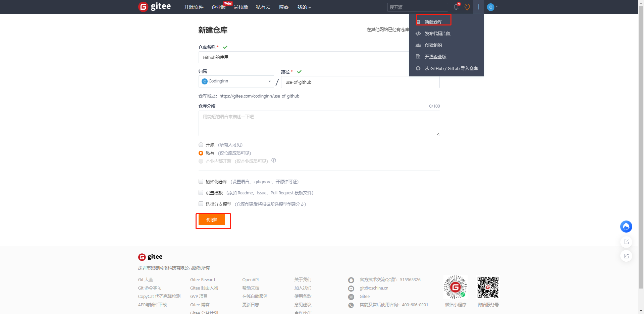Open CopyCat 代码克隆检测 link
644x314 pixels.
click(x=159, y=296)
